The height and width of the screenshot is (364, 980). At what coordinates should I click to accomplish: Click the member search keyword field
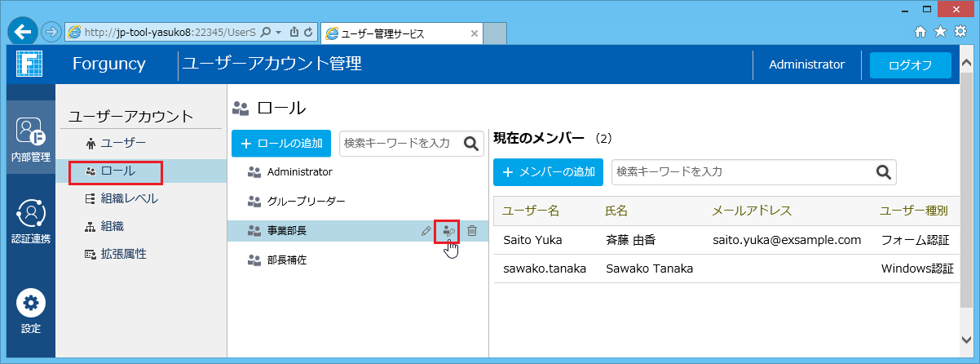click(742, 172)
